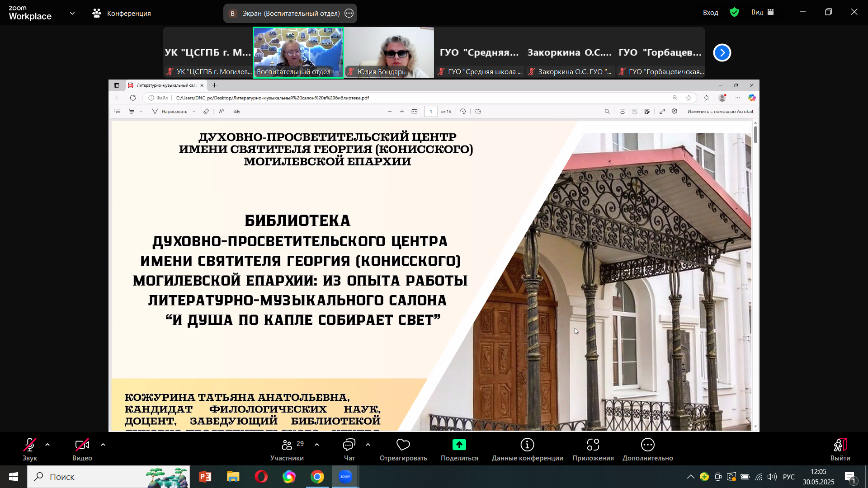
Task: Open the Дополнительно more options menu
Action: point(648,449)
